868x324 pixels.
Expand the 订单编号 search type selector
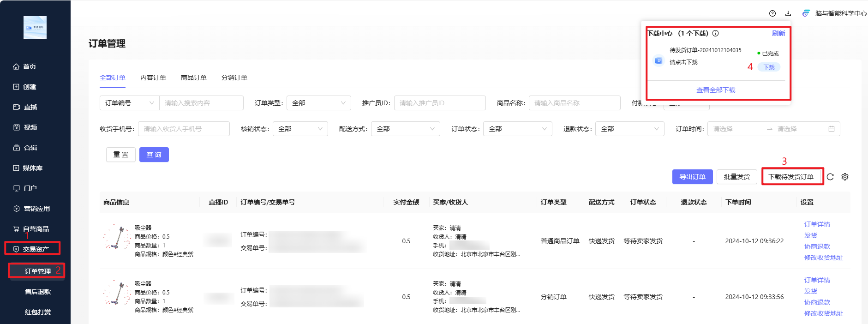click(129, 103)
